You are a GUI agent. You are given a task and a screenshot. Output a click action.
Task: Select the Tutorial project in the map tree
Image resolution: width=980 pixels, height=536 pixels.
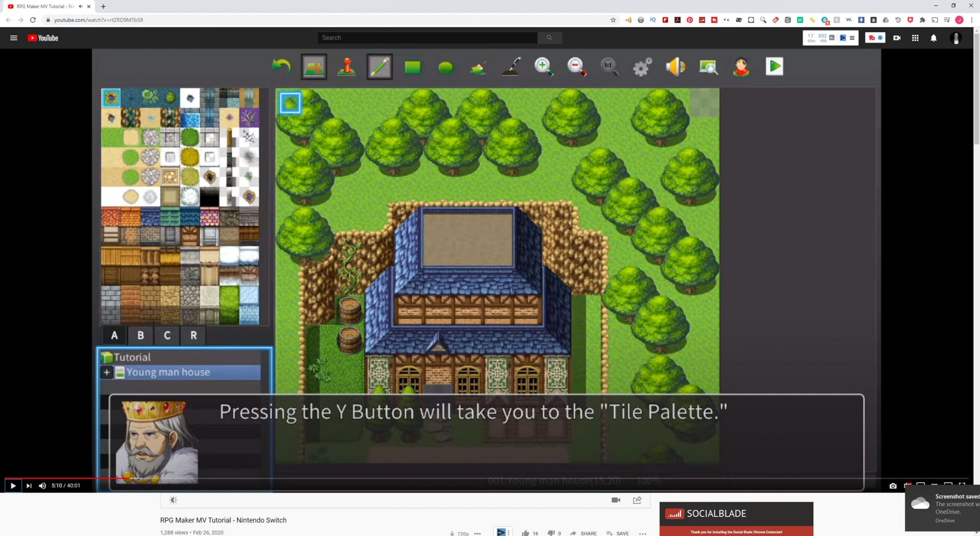(x=126, y=357)
